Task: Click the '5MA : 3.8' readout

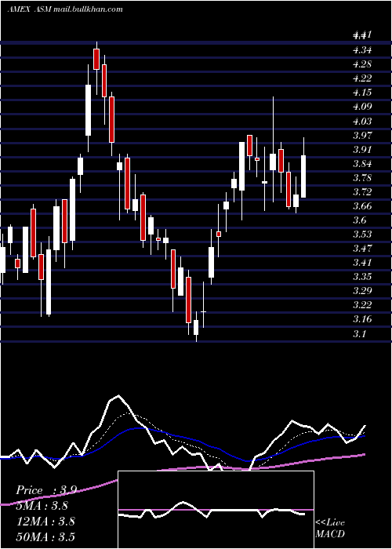Action: [42, 506]
